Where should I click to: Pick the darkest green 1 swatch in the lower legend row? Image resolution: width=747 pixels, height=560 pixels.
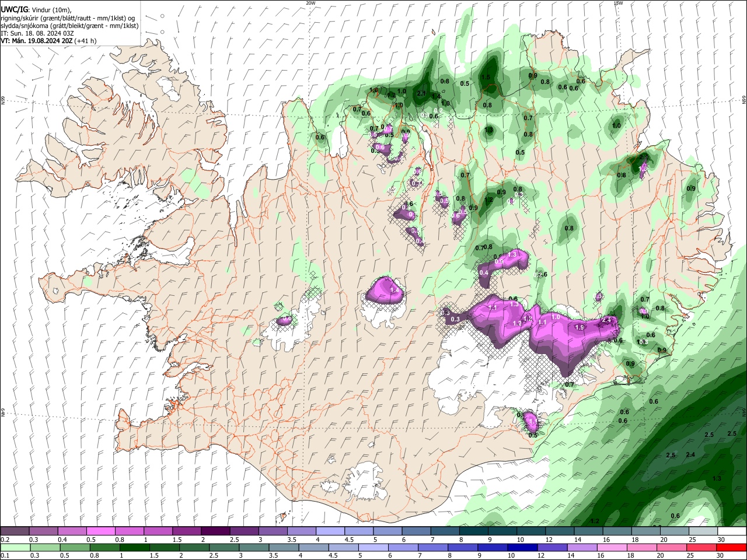coord(135,547)
